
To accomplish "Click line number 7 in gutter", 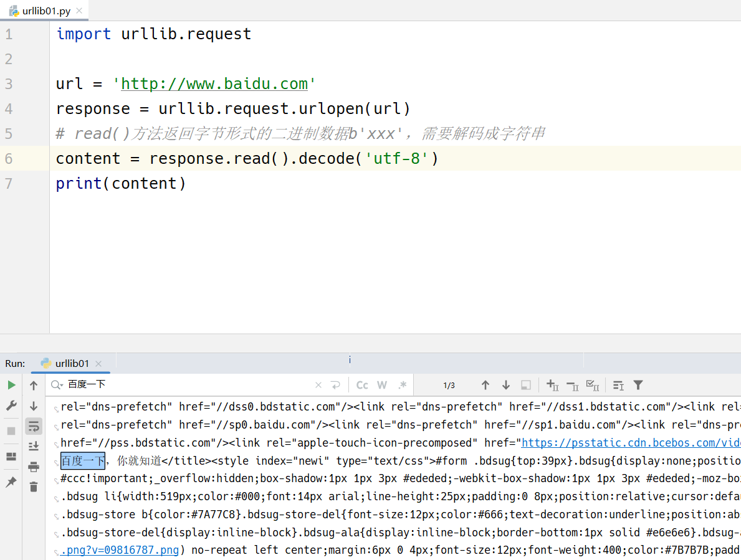I will 9,183.
